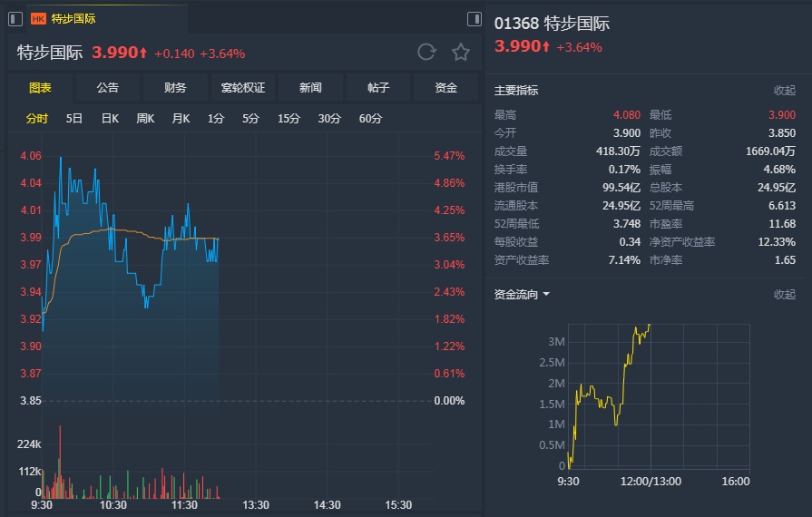Viewport: 812px width, 517px height.
Task: Click the 特步国际 stock tab title
Action: [73, 19]
